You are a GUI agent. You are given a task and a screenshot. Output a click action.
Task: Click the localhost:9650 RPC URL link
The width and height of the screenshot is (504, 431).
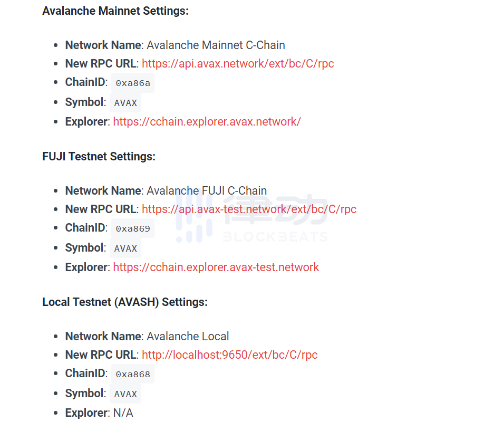coord(229,355)
